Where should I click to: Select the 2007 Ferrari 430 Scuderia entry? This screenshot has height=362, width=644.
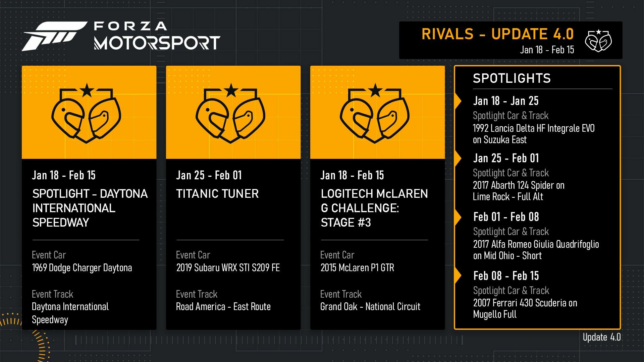click(x=525, y=308)
